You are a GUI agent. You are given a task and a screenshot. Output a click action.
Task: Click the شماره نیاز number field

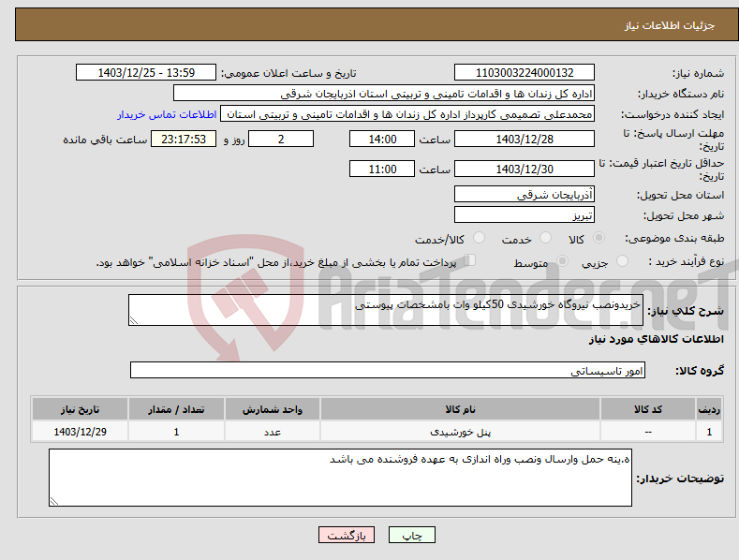click(525, 73)
